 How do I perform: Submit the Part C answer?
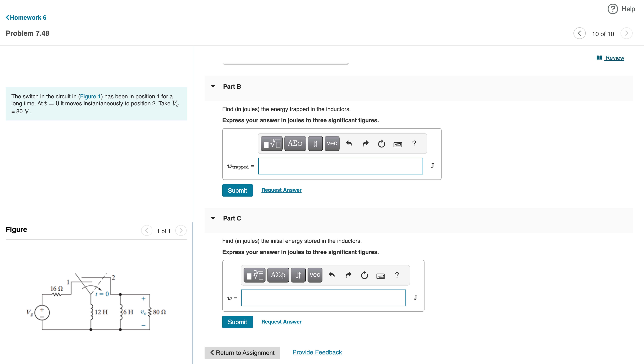tap(237, 322)
